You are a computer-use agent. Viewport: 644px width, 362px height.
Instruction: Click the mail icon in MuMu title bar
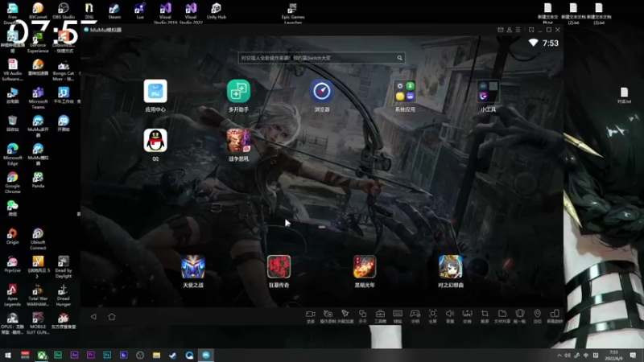(x=500, y=30)
